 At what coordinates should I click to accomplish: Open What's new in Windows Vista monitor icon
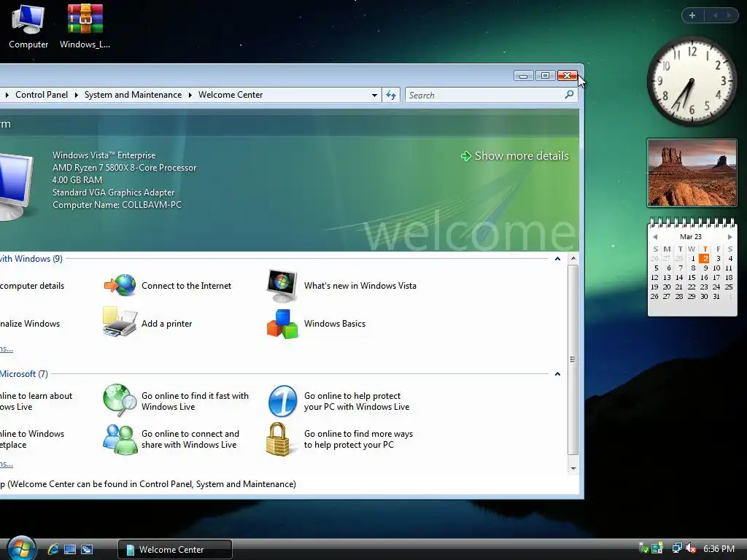point(282,286)
